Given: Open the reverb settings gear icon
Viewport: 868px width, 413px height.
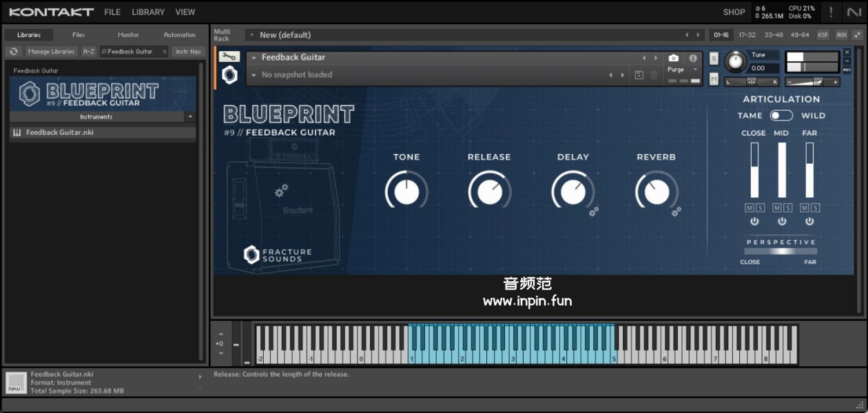Looking at the screenshot, I should (x=676, y=211).
